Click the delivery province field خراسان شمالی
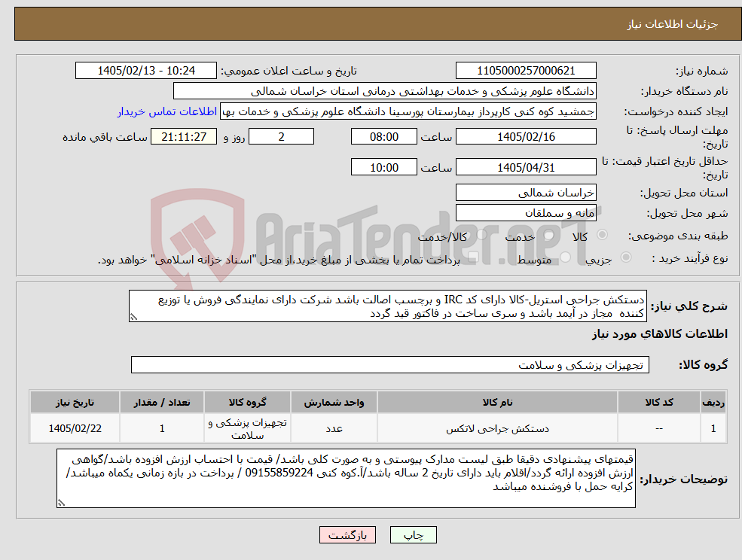742x560 pixels. coord(526,193)
